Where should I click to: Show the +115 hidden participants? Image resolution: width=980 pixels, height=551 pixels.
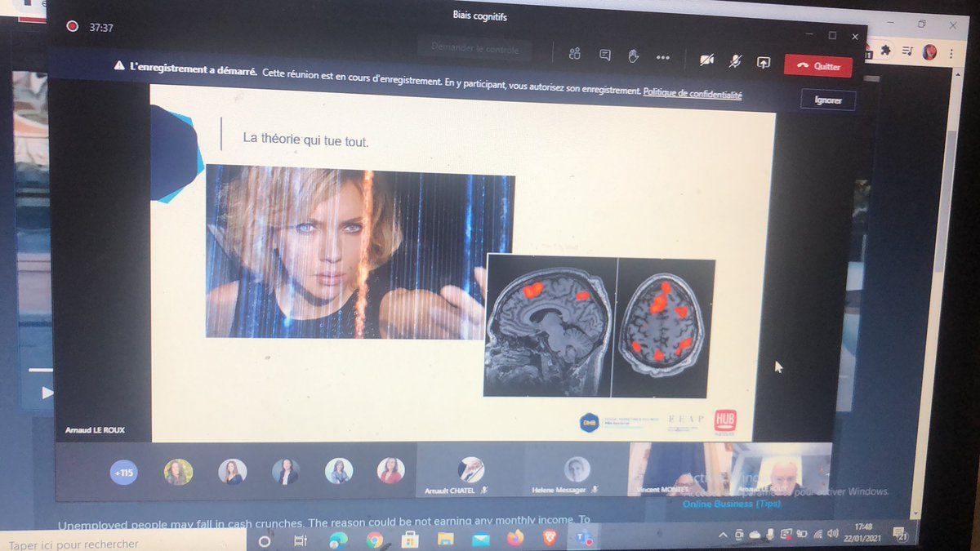(x=124, y=472)
